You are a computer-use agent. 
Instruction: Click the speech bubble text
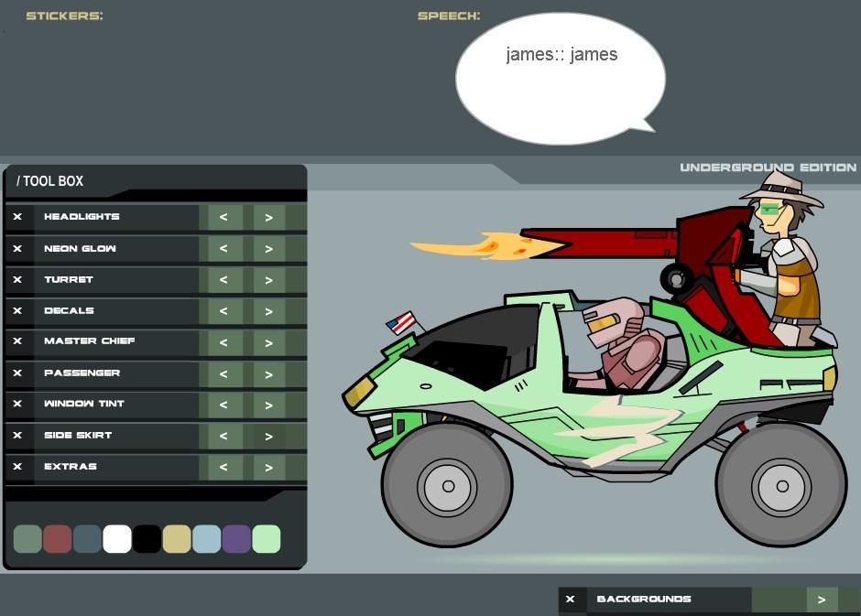click(561, 55)
